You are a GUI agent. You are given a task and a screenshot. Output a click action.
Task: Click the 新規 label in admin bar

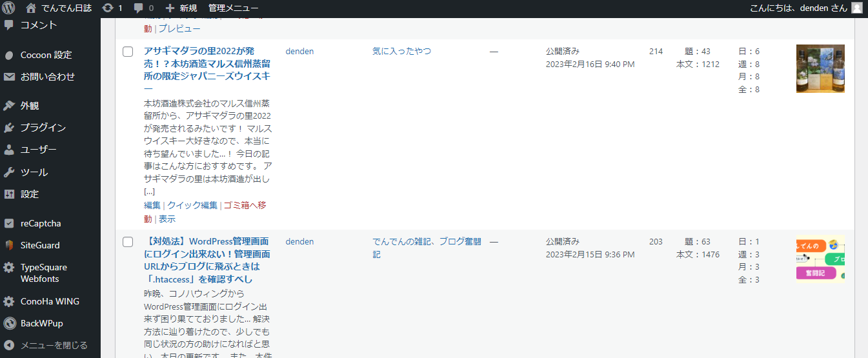[x=188, y=8]
